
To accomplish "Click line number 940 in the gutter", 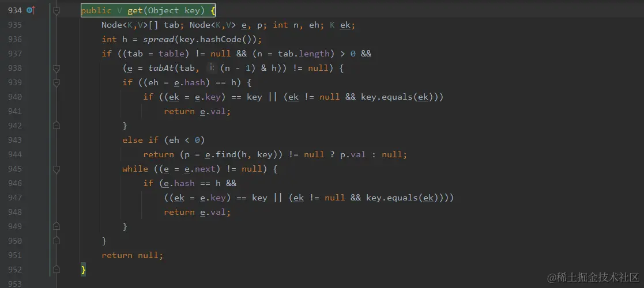I will [x=15, y=97].
